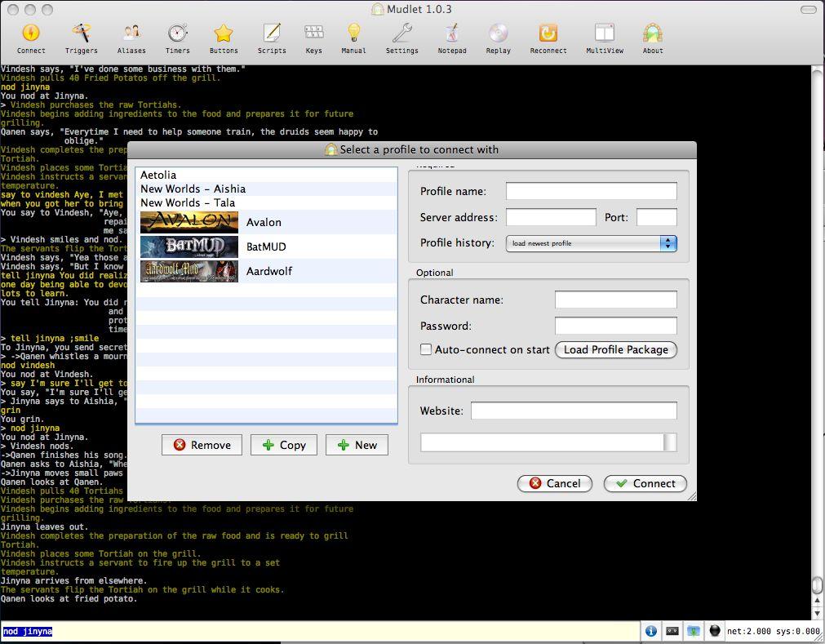This screenshot has width=825, height=644.
Task: Open the Buttons editor star icon
Action: click(x=224, y=33)
